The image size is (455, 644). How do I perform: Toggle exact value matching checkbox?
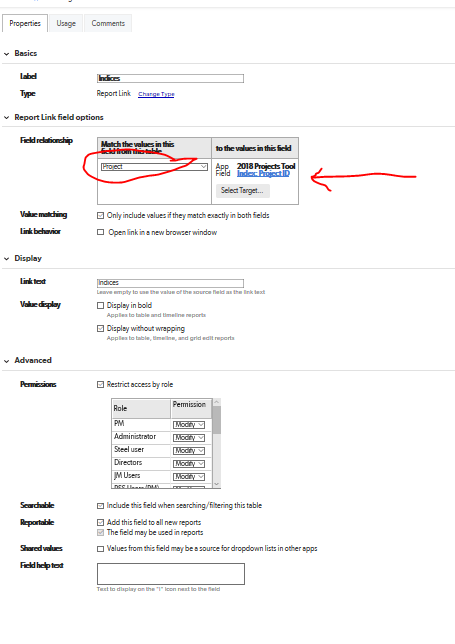(101, 216)
